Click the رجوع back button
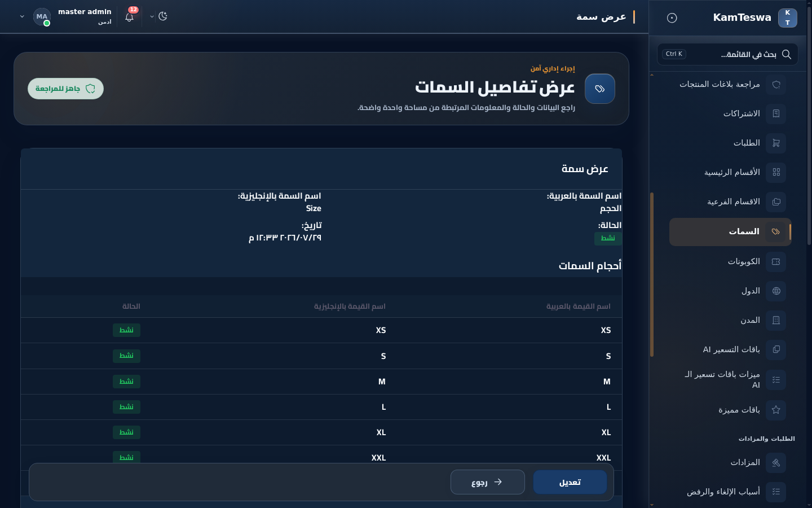 pos(488,482)
